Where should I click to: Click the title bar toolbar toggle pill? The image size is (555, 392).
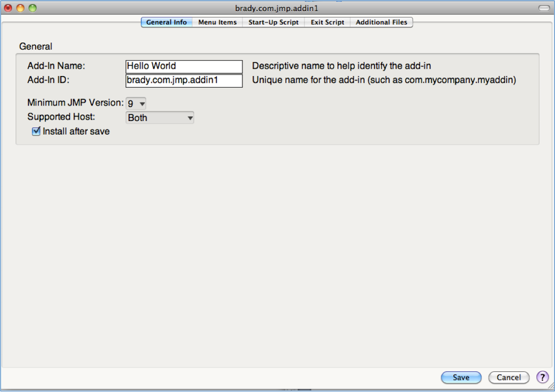[x=544, y=8]
